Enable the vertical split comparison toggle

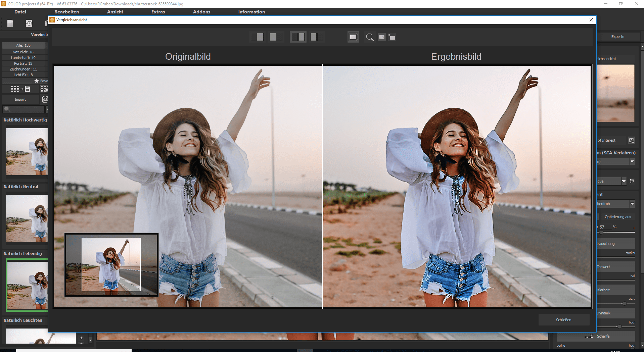pyautogui.click(x=276, y=37)
